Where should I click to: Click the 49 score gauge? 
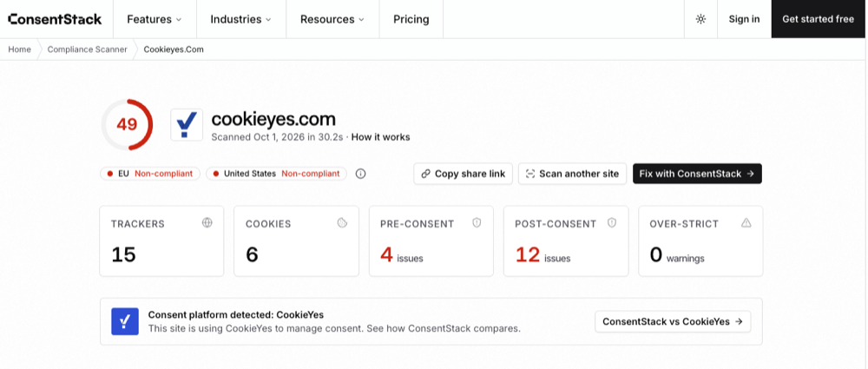tap(127, 125)
